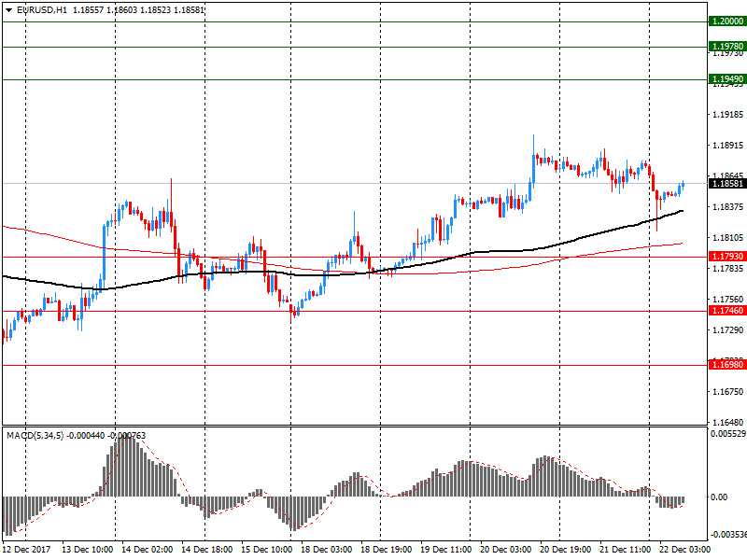The width and height of the screenshot is (747, 560).
Task: Select the grey current price line at 1.18581
Action: tap(355, 183)
